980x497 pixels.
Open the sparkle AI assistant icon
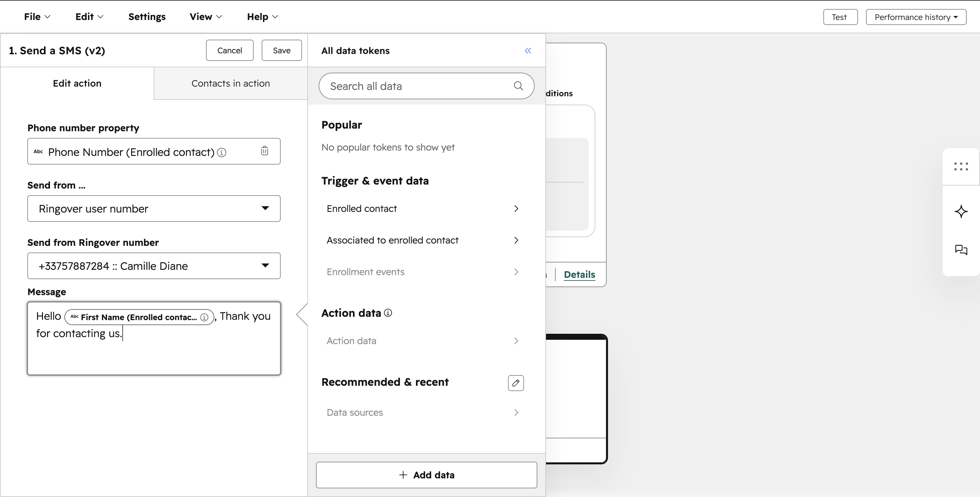[961, 212]
